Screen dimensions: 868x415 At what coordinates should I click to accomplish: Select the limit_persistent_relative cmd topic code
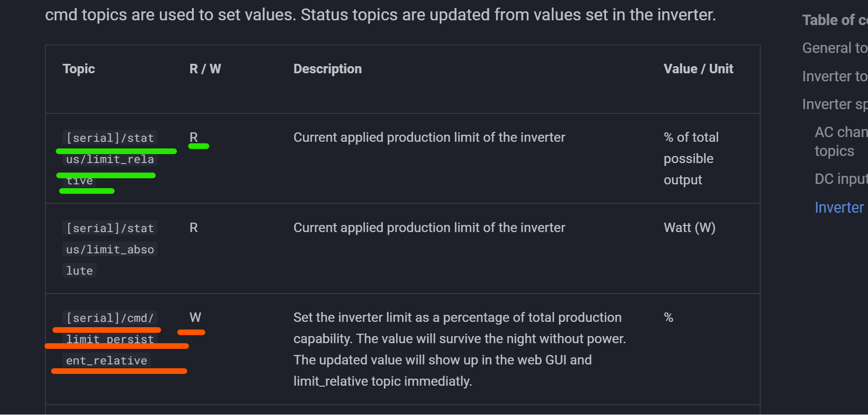click(110, 339)
